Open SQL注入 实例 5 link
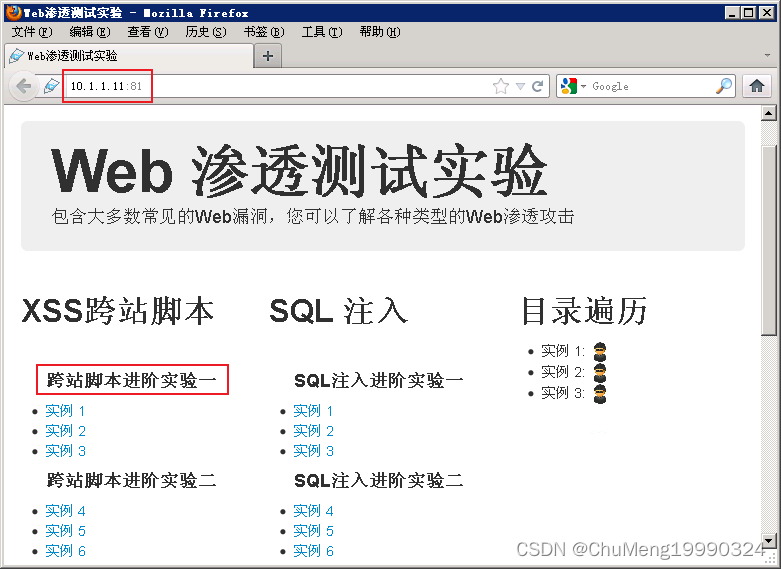This screenshot has height=569, width=781. pos(313,531)
